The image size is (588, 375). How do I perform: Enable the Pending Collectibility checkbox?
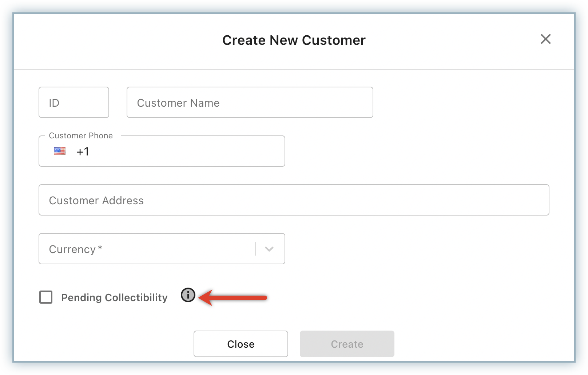tap(46, 297)
